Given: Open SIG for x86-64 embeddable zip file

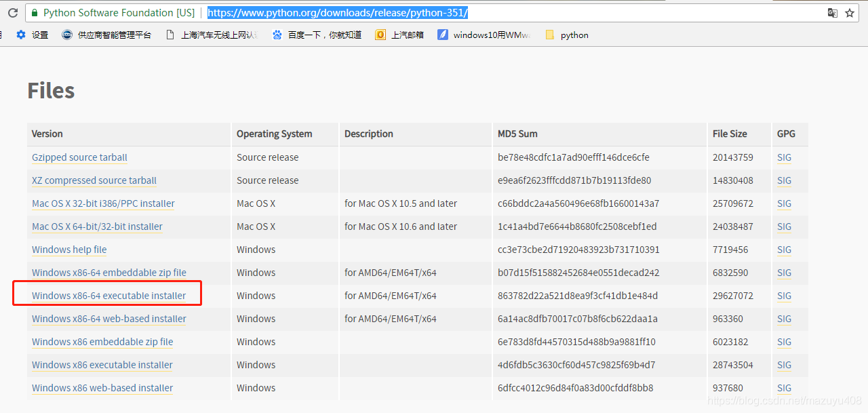Looking at the screenshot, I should click(784, 273).
